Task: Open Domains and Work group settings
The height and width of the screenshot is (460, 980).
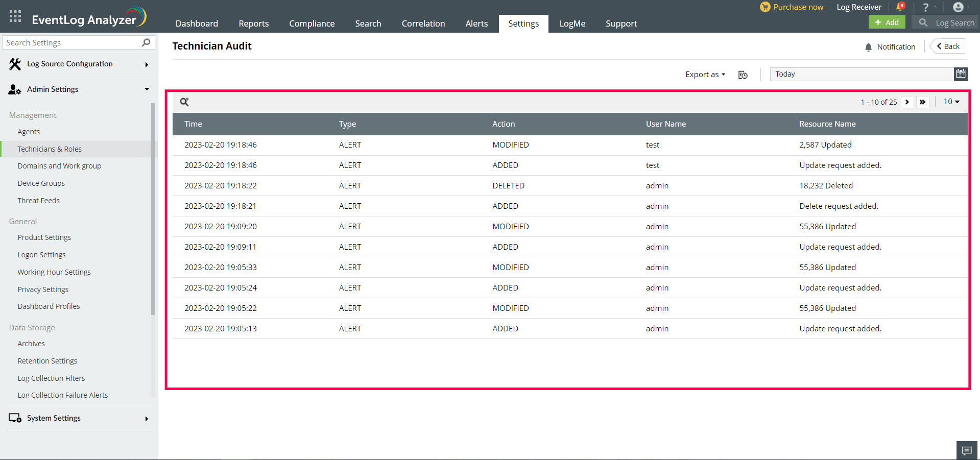Action: 59,166
